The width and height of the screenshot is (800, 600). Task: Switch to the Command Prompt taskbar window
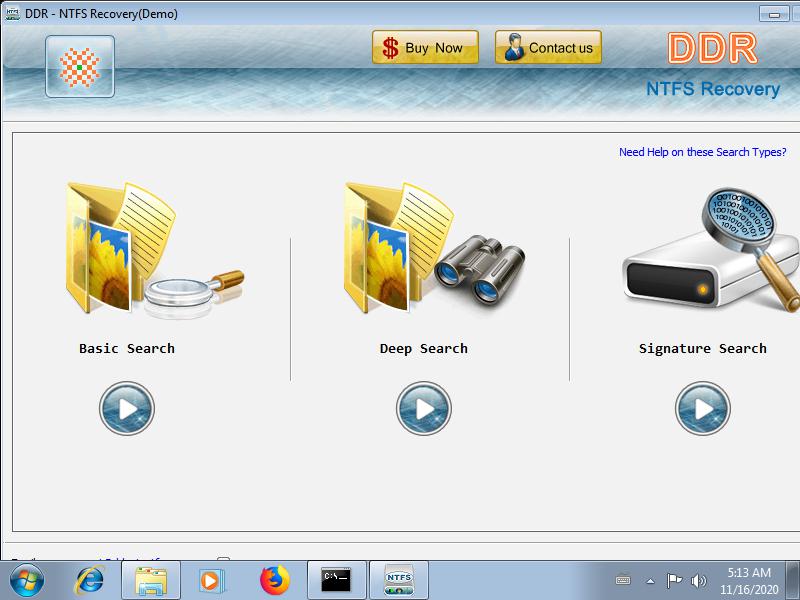pyautogui.click(x=337, y=580)
